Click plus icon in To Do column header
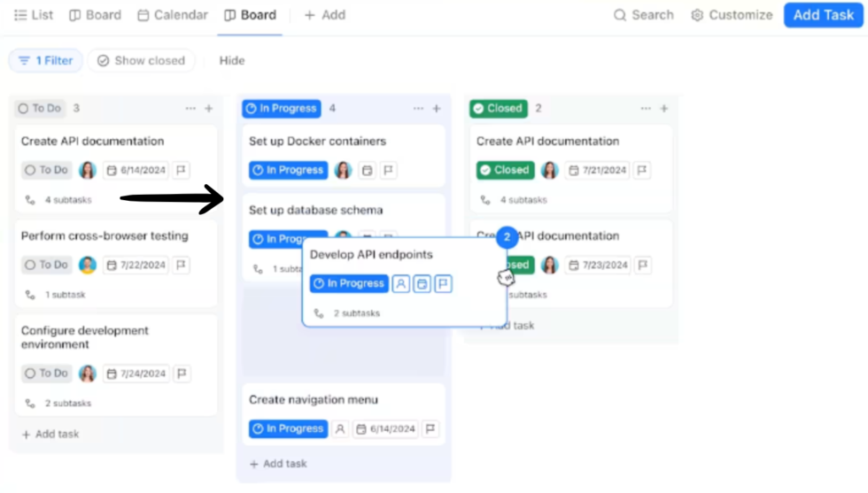 tap(209, 109)
